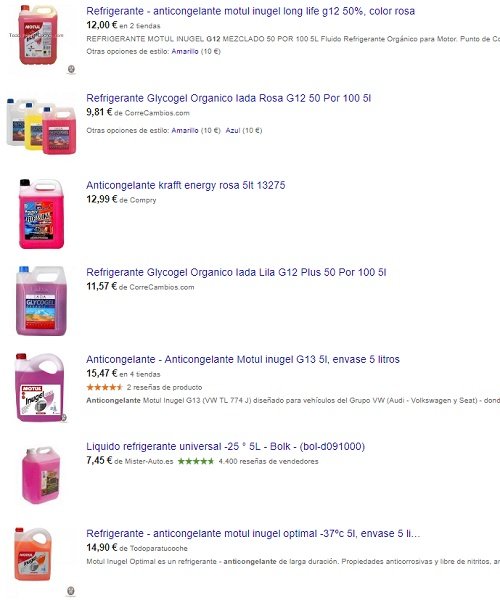Select Amarillo style option under Motul G12
This screenshot has width=500, height=603.
click(x=185, y=51)
